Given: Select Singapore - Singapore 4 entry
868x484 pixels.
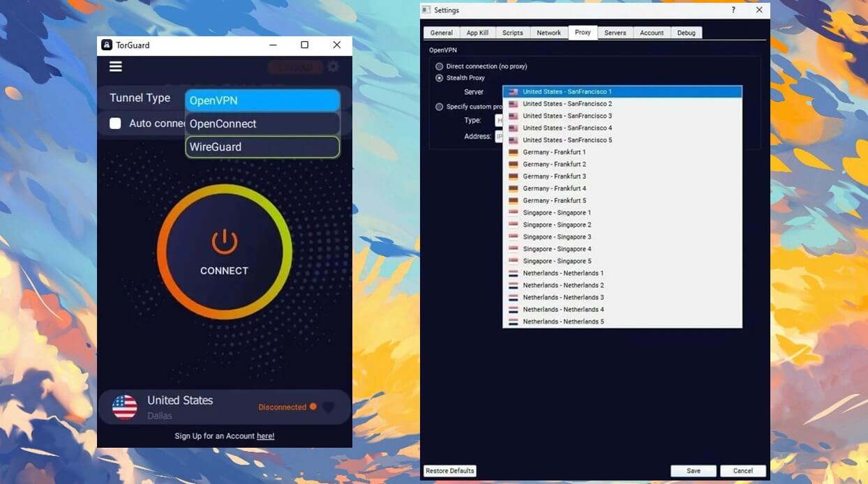Looking at the screenshot, I should (x=622, y=249).
